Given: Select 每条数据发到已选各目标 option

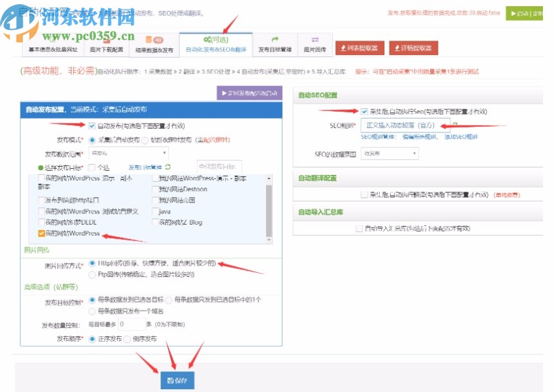Looking at the screenshot, I should pos(92,300).
